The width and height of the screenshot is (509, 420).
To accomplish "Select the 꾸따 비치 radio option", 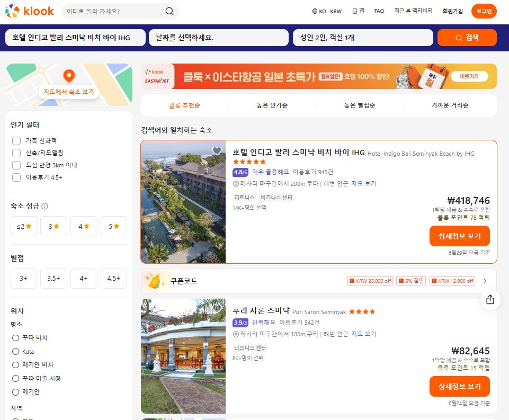I will 15,338.
